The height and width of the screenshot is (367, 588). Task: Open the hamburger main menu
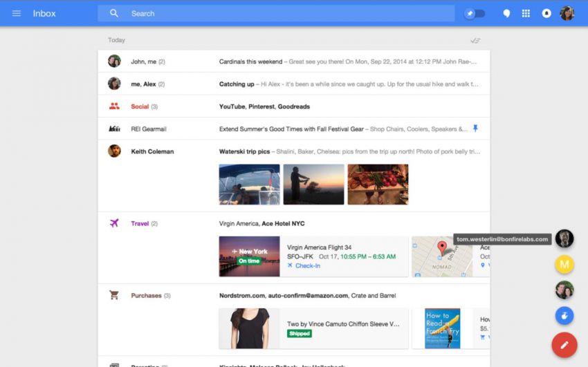point(17,13)
